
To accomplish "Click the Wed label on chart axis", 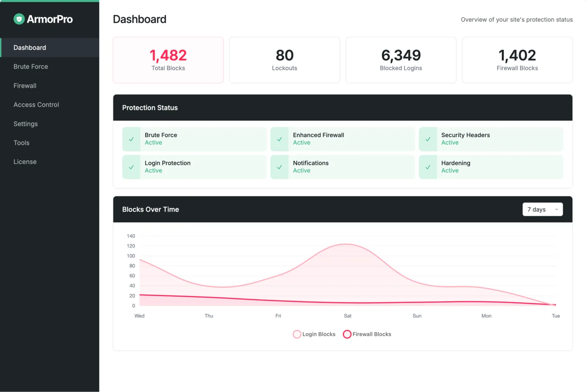I will pyautogui.click(x=139, y=316).
